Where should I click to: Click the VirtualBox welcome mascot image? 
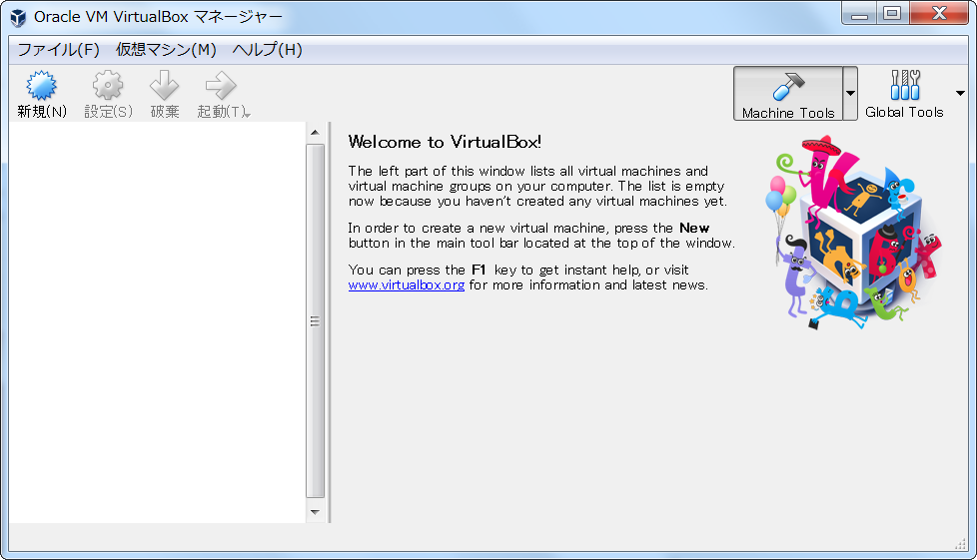click(853, 232)
